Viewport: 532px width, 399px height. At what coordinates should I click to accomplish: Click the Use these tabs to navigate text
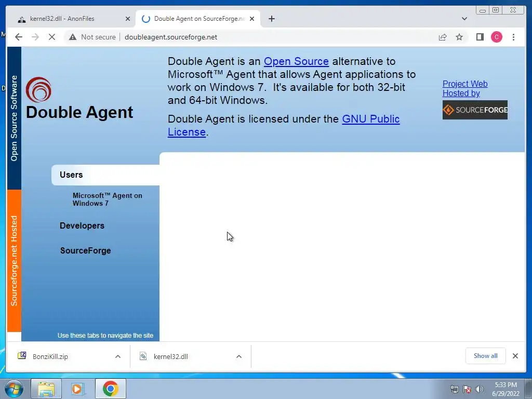click(105, 336)
